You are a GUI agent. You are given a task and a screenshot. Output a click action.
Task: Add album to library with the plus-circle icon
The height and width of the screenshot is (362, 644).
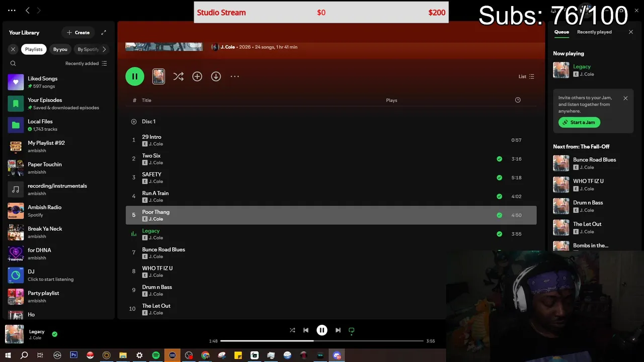pyautogui.click(x=197, y=76)
